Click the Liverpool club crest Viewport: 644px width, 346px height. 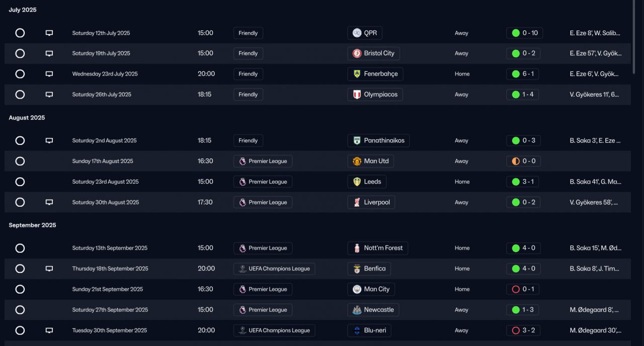[357, 202]
